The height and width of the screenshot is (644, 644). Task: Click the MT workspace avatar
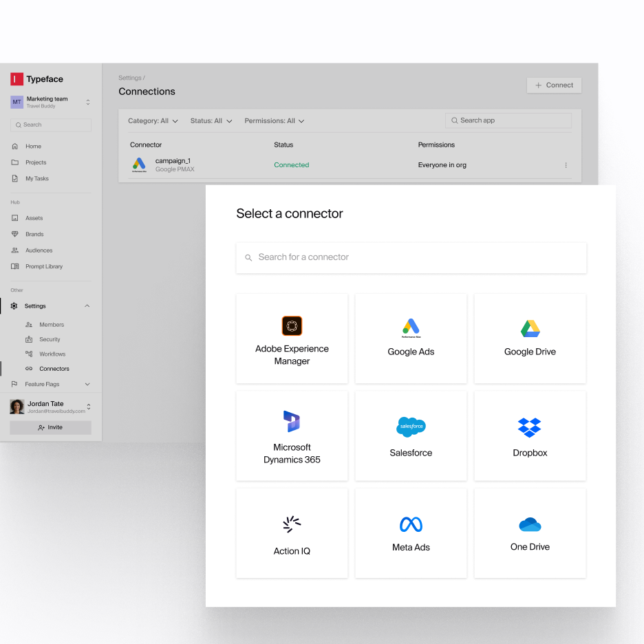17,102
